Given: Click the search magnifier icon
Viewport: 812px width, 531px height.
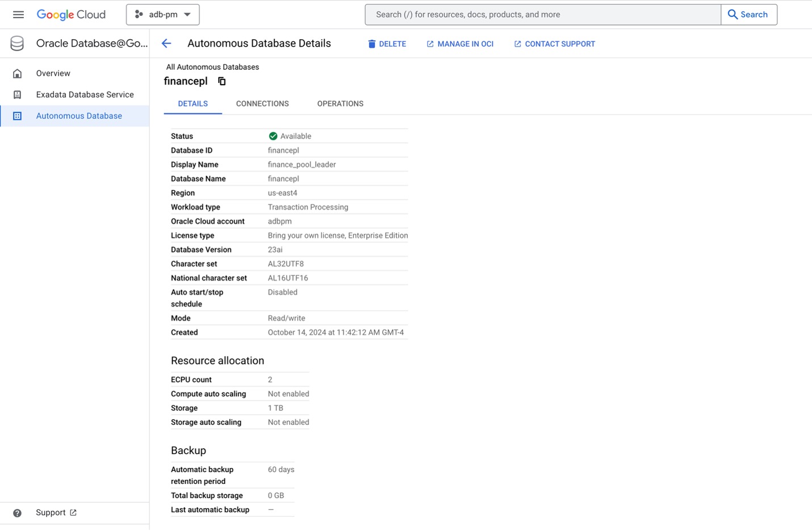Looking at the screenshot, I should pos(733,14).
